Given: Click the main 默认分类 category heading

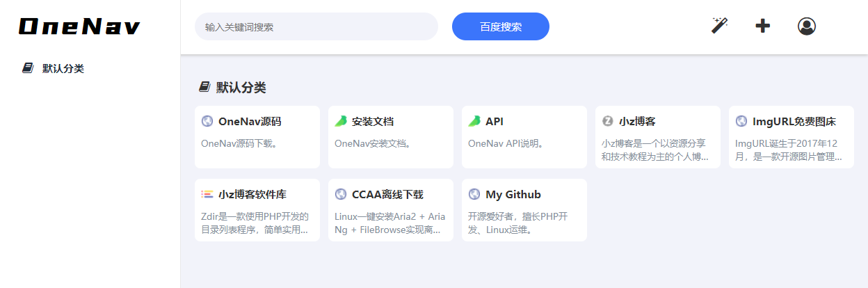Looking at the screenshot, I should pyautogui.click(x=241, y=87).
